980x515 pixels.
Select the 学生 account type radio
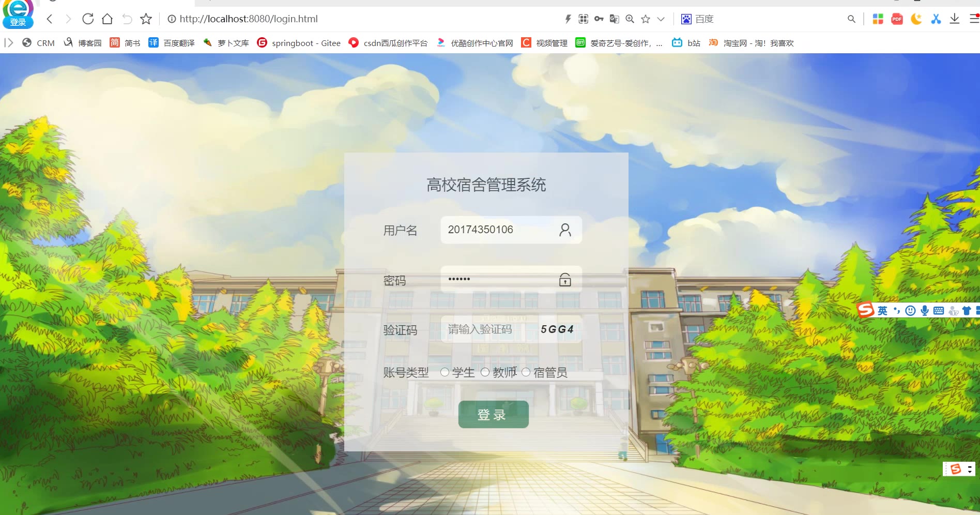(x=445, y=372)
